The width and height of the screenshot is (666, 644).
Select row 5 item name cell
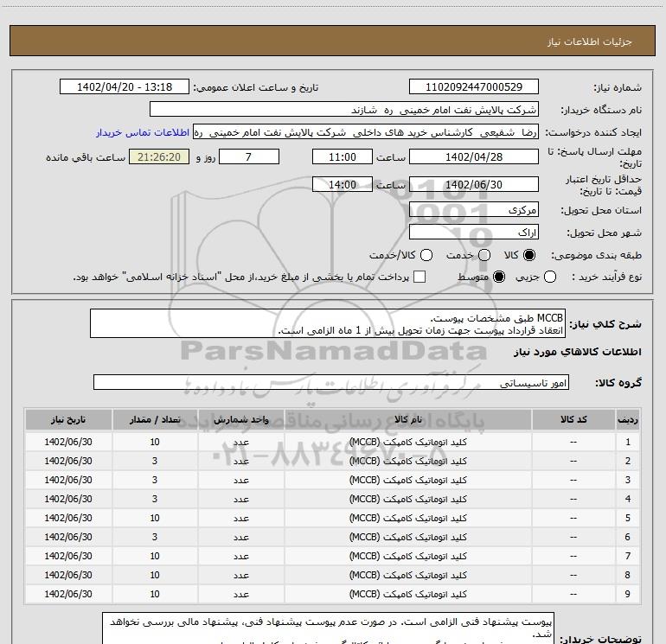click(x=407, y=518)
